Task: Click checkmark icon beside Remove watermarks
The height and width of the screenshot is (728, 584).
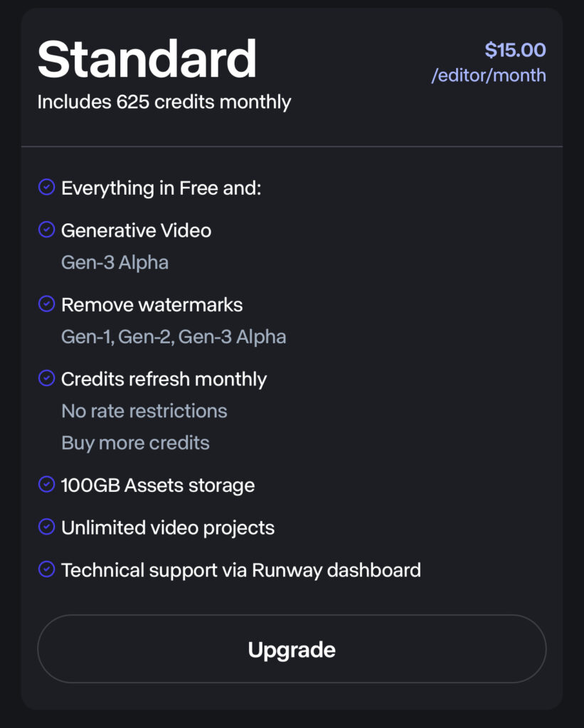Action: coord(46,304)
